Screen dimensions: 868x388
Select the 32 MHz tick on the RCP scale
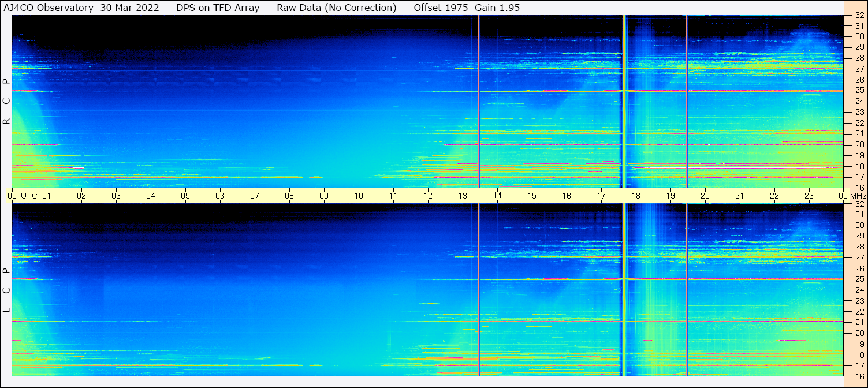pyautogui.click(x=859, y=16)
